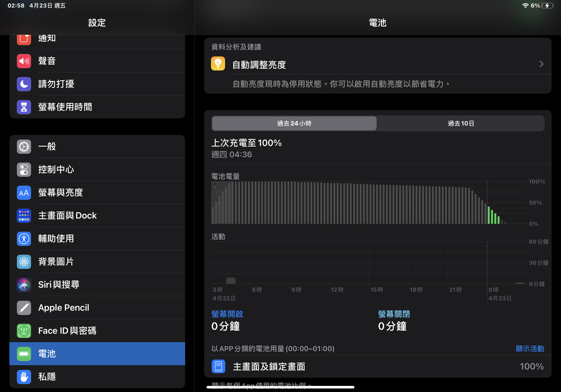Tap the Do Not Disturb moon icon
This screenshot has height=392, width=561.
coord(24,84)
